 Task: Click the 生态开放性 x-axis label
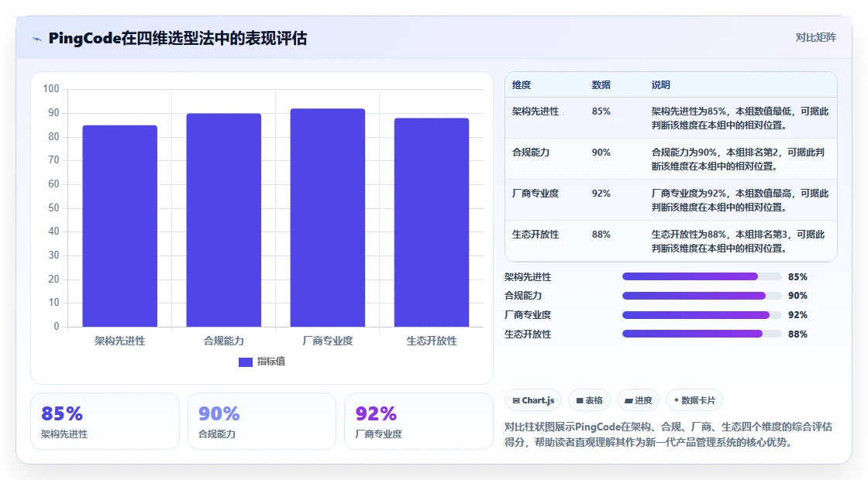[432, 341]
